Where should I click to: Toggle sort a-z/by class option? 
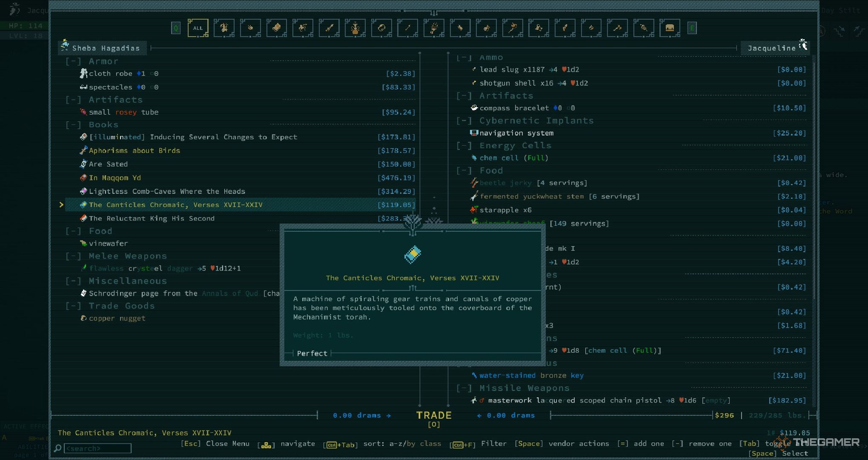click(382, 444)
